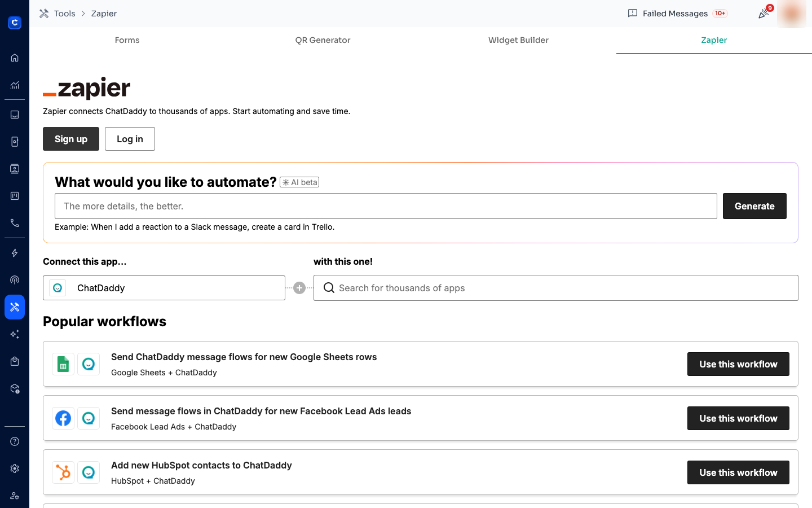The height and width of the screenshot is (508, 812).
Task: Open the help question mark icon
Action: point(15,441)
